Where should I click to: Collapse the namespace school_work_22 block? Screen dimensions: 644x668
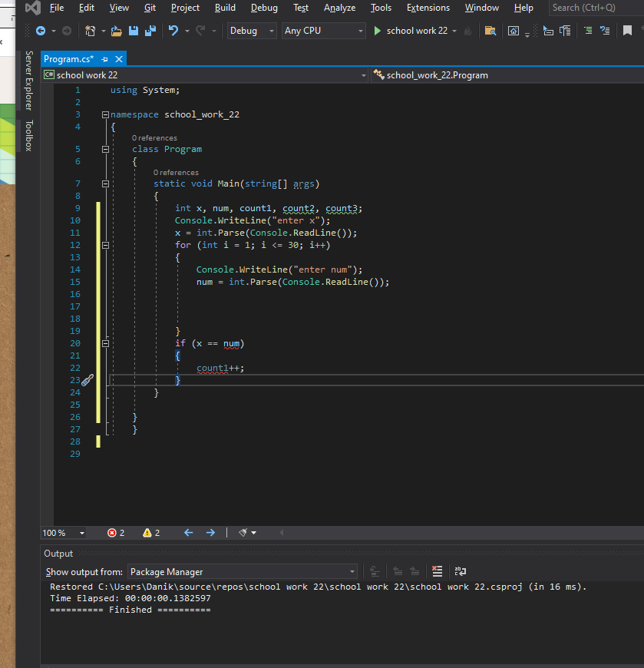pos(105,114)
